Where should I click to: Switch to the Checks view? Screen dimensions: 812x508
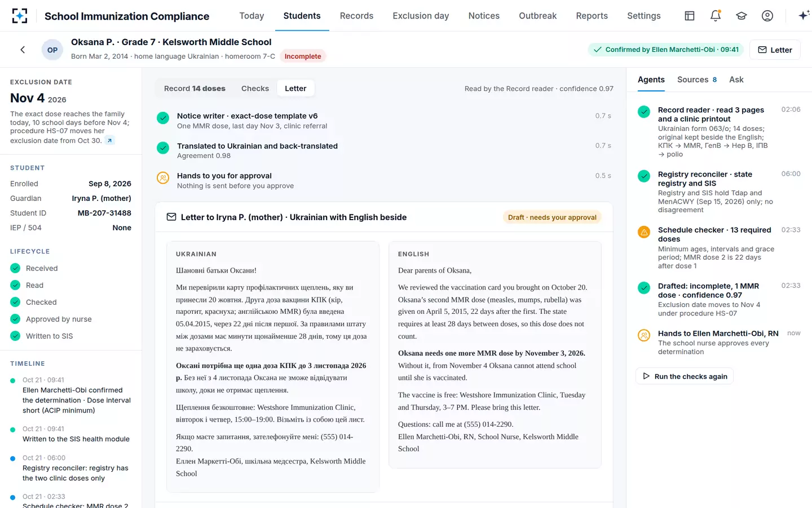click(x=255, y=89)
